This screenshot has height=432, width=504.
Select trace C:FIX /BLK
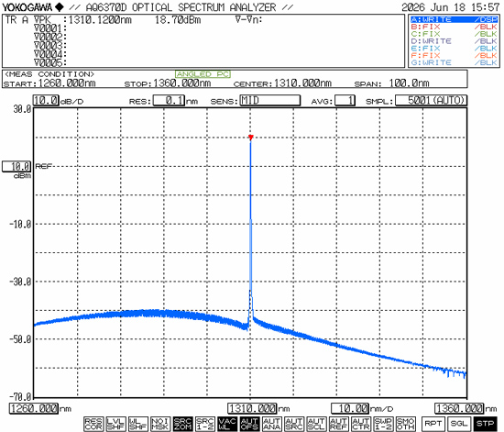pyautogui.click(x=455, y=34)
